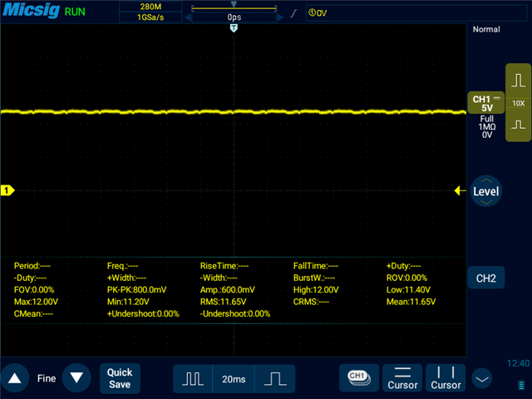Move trigger position left with arrow
532x399 pixels.
[188, 17]
